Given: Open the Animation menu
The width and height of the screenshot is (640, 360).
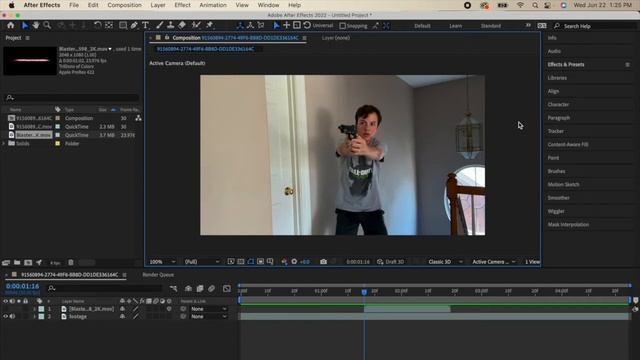Looking at the screenshot, I should [x=213, y=5].
